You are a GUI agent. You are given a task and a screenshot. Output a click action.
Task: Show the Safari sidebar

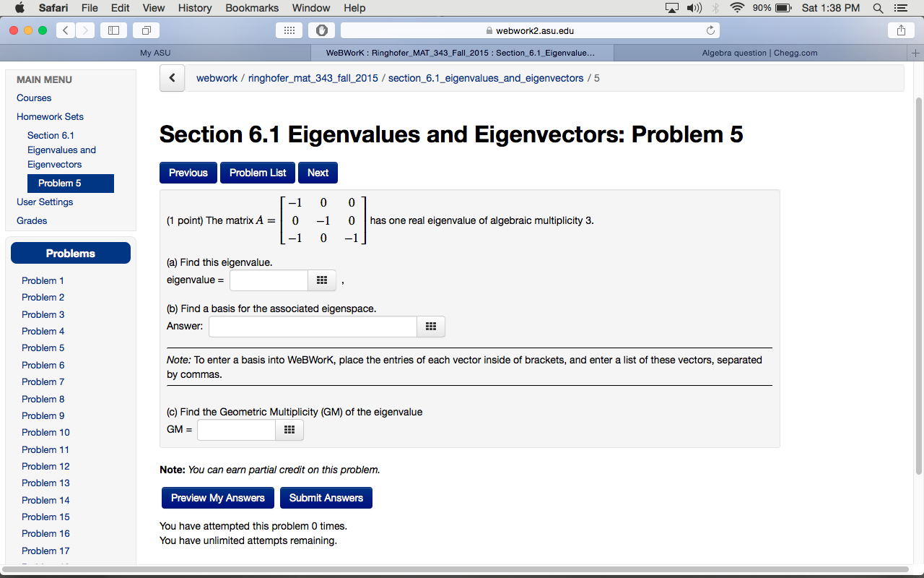click(113, 30)
